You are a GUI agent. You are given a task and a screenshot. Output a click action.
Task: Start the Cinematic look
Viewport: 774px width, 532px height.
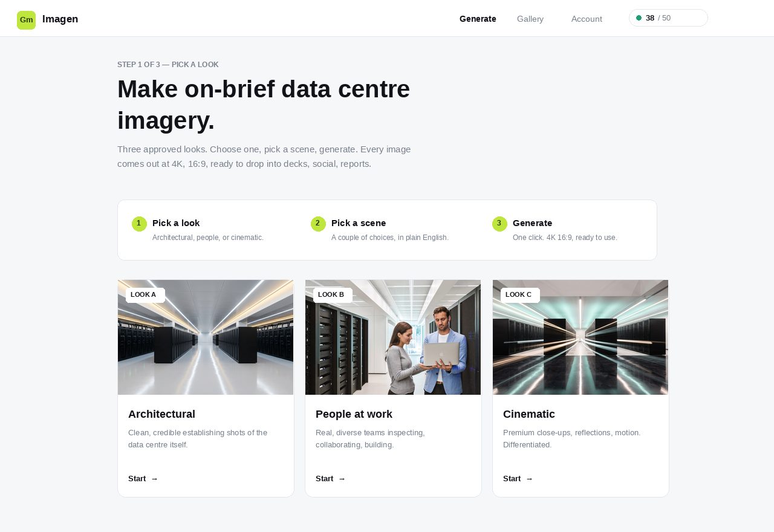coord(518,479)
